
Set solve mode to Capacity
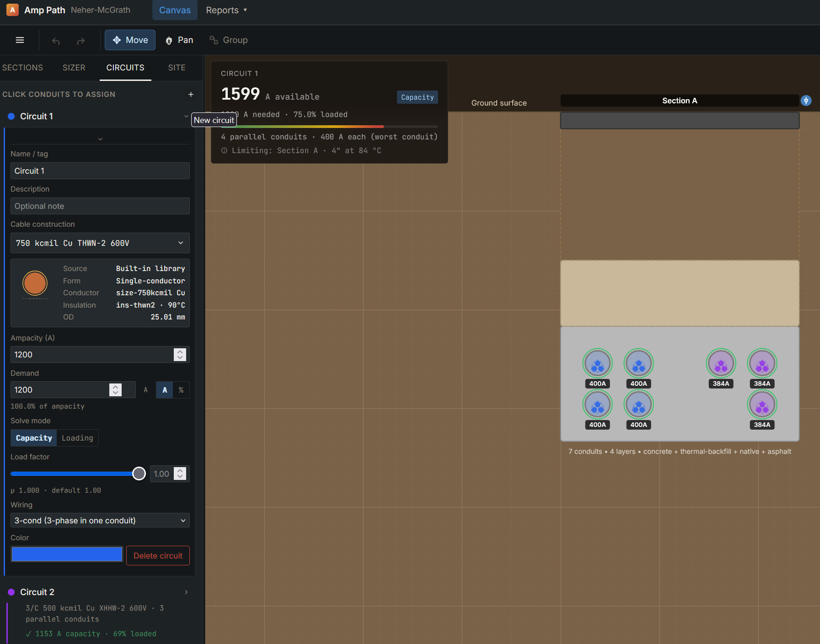point(34,438)
